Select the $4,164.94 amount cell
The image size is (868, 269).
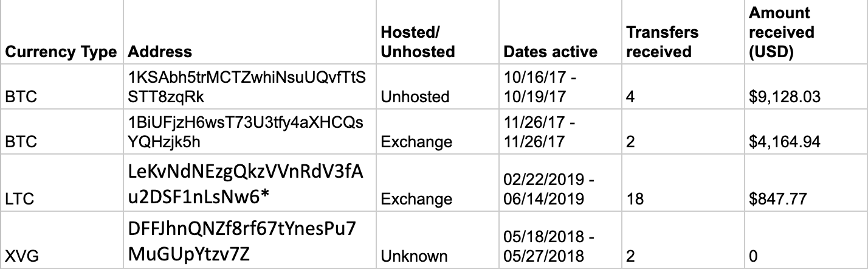(785, 142)
